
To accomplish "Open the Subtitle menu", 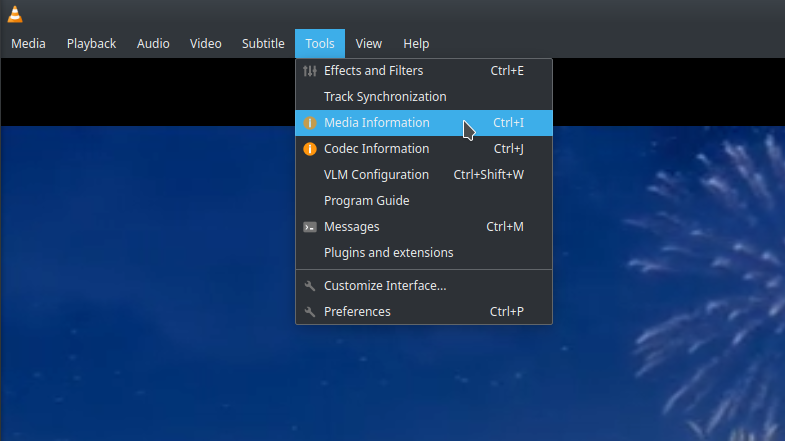I will (263, 44).
